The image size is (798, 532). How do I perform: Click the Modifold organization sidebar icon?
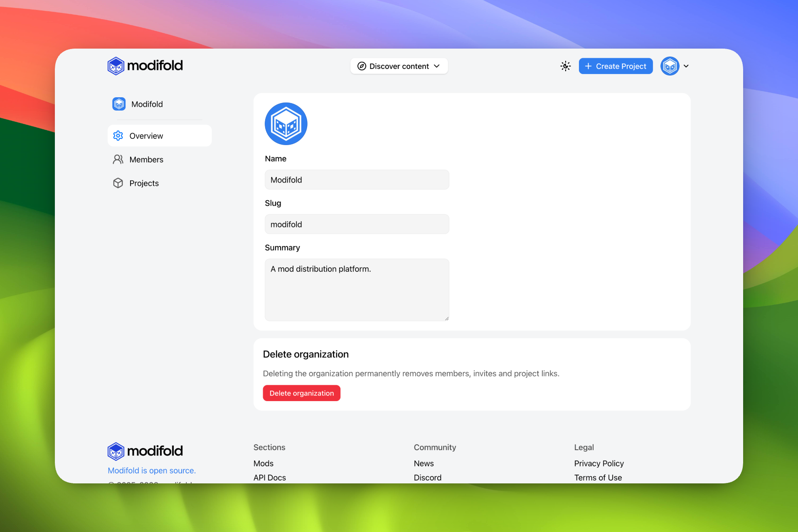click(119, 104)
